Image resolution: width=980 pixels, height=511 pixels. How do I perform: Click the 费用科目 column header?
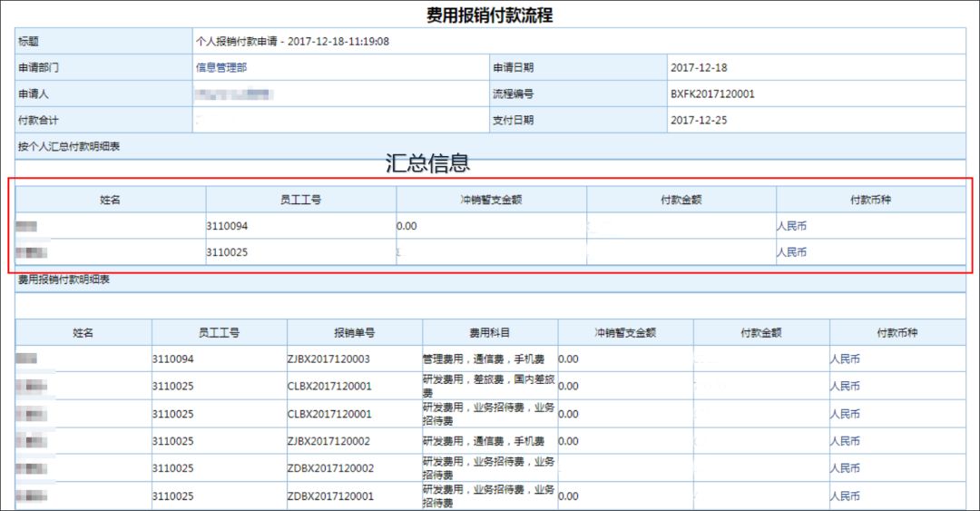tap(490, 333)
